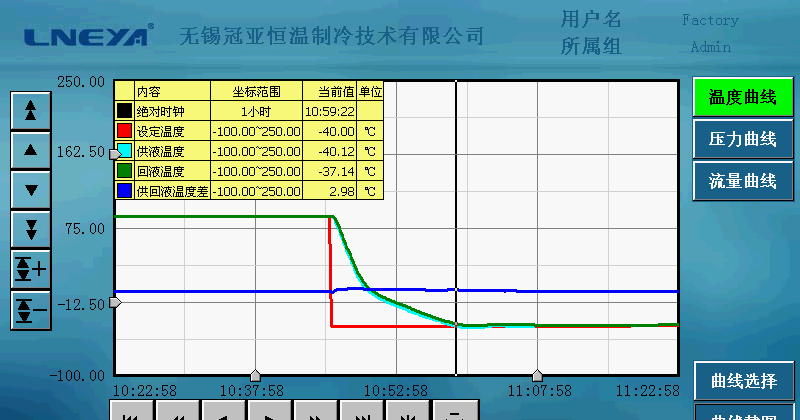Click the time axis marker above 10:37:58

point(255,375)
